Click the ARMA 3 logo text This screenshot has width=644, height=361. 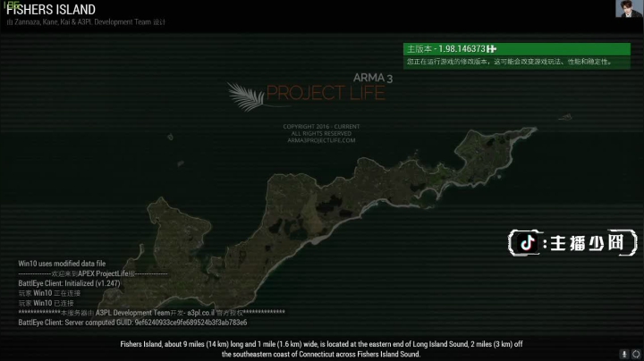(373, 78)
